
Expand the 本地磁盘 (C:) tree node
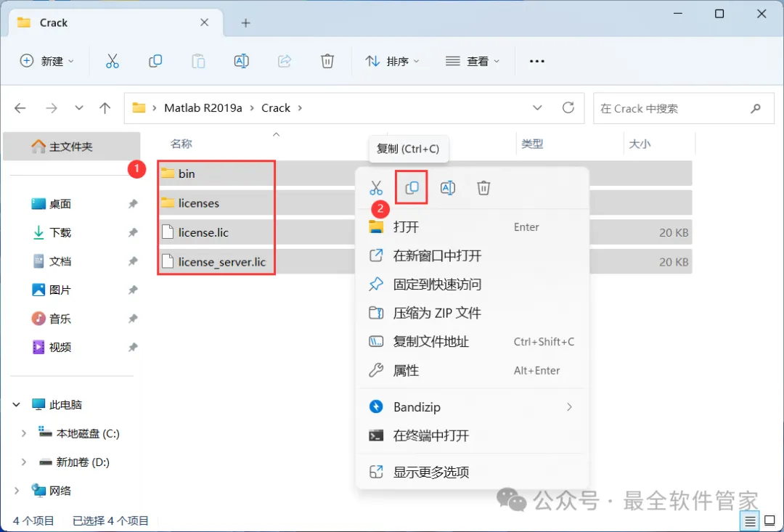click(23, 433)
